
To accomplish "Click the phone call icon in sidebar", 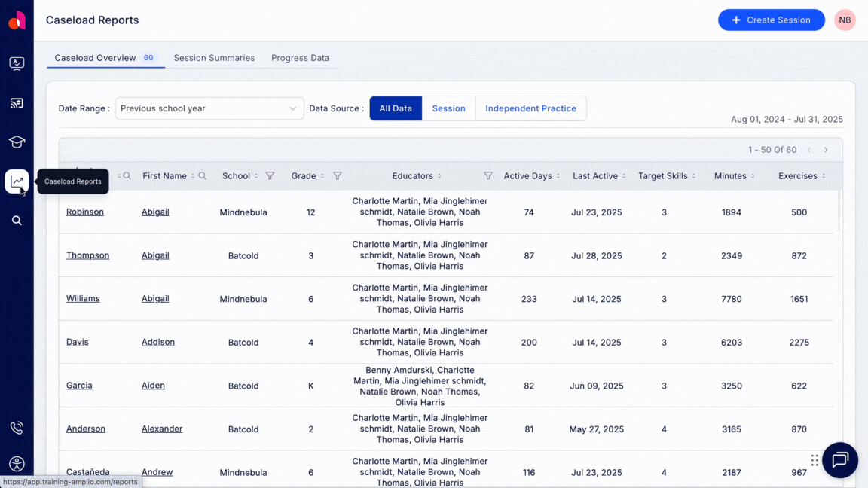I will [x=17, y=428].
